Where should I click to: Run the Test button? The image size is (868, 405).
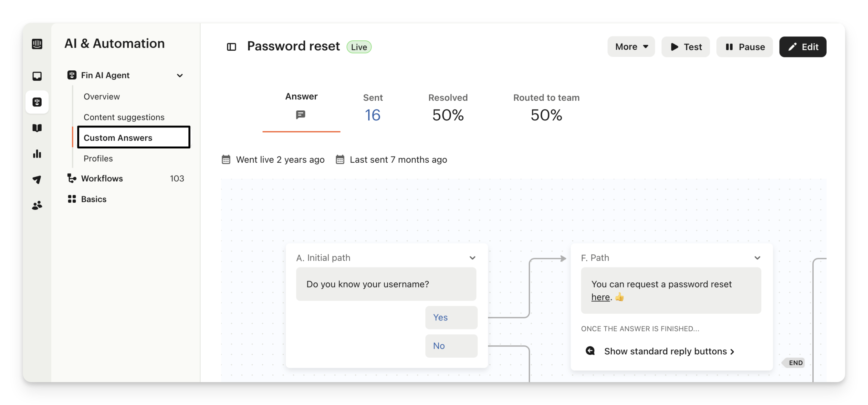[685, 47]
